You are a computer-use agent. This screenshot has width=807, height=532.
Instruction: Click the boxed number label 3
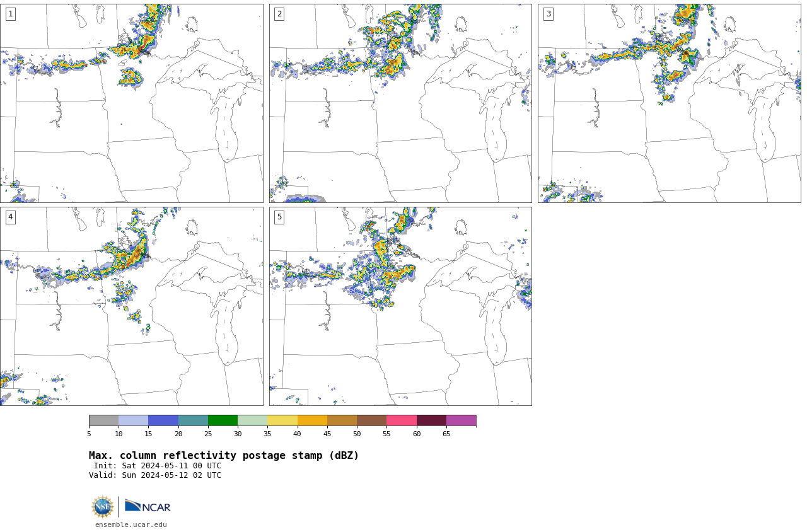(548, 14)
